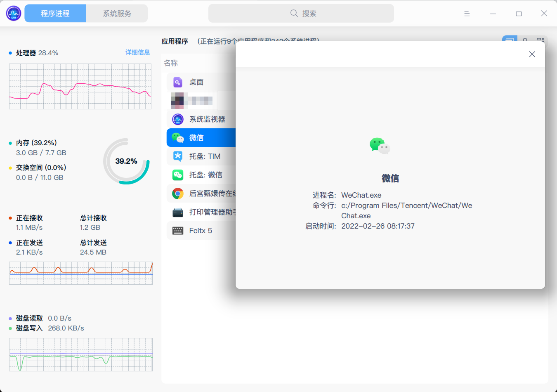Click the Chrome icon beside 后宫甄嬛传
This screenshot has width=557, height=392.
(177, 193)
